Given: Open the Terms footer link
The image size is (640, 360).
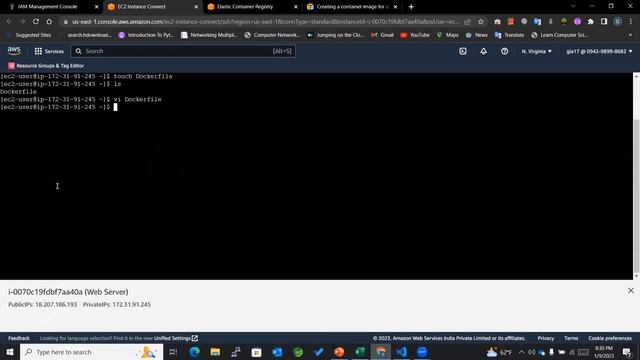Looking at the screenshot, I should click(571, 338).
